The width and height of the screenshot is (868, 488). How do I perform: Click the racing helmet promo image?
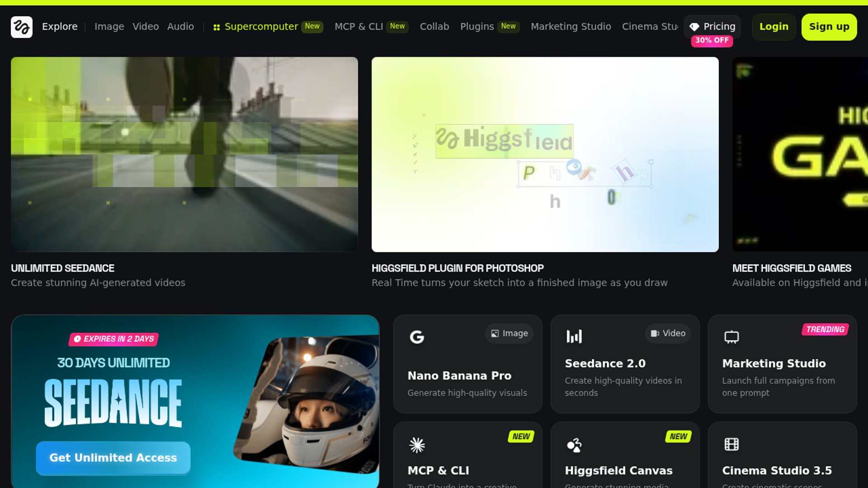(x=307, y=404)
